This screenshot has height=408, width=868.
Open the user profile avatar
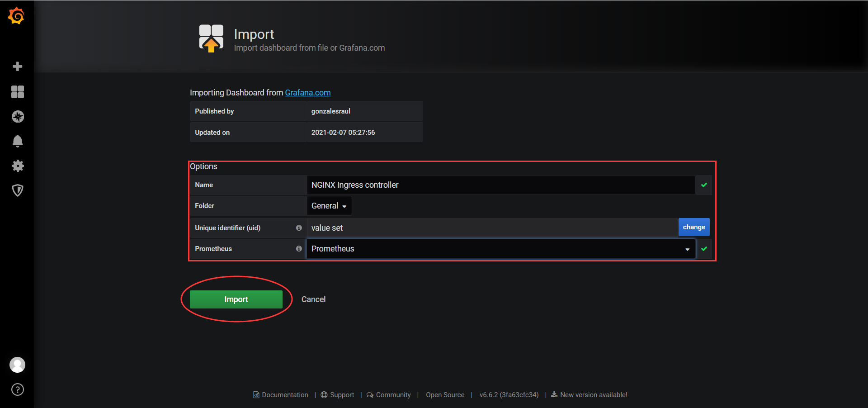18,365
